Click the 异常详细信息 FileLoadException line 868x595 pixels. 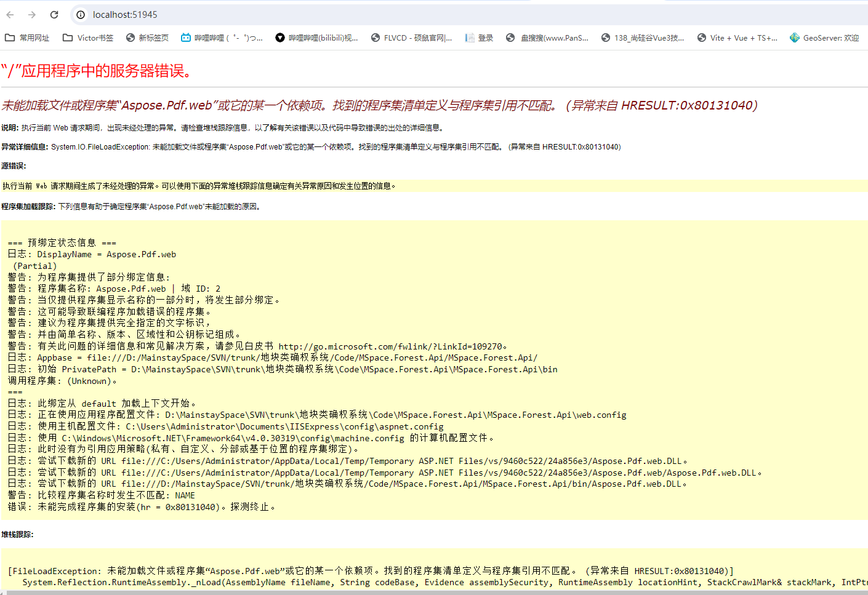(311, 147)
